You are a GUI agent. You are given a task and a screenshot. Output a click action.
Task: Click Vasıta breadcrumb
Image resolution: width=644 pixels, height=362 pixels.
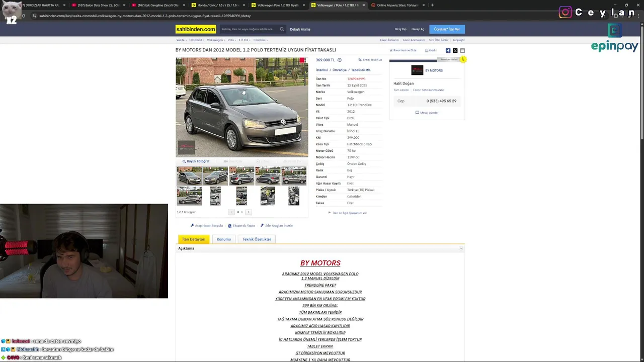pyautogui.click(x=180, y=40)
